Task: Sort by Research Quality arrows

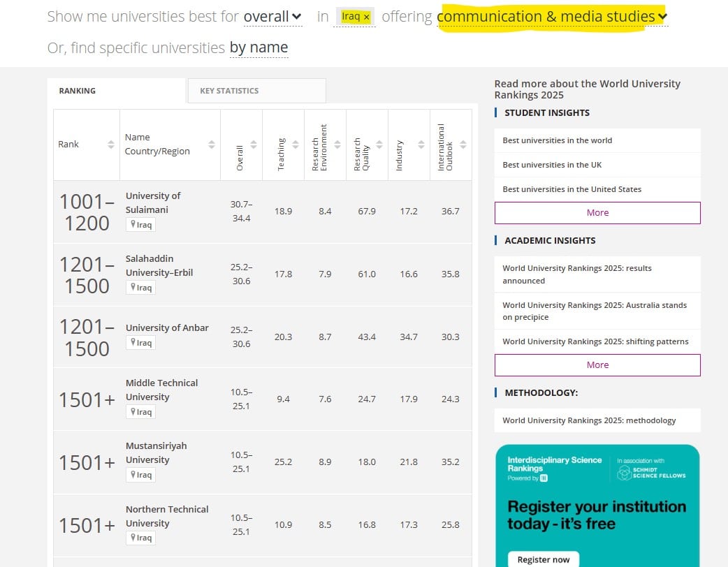Action: pos(379,145)
